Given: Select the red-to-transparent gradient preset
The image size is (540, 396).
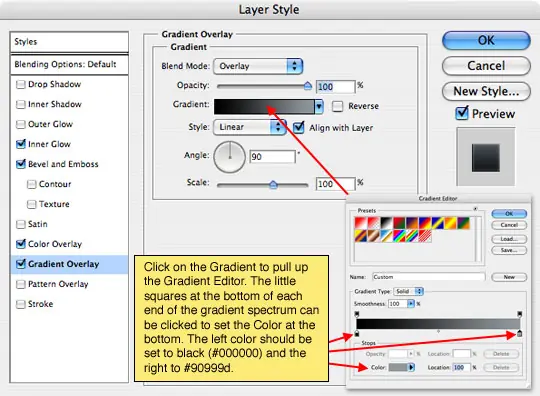Looking at the screenshot, I should pos(374,223).
